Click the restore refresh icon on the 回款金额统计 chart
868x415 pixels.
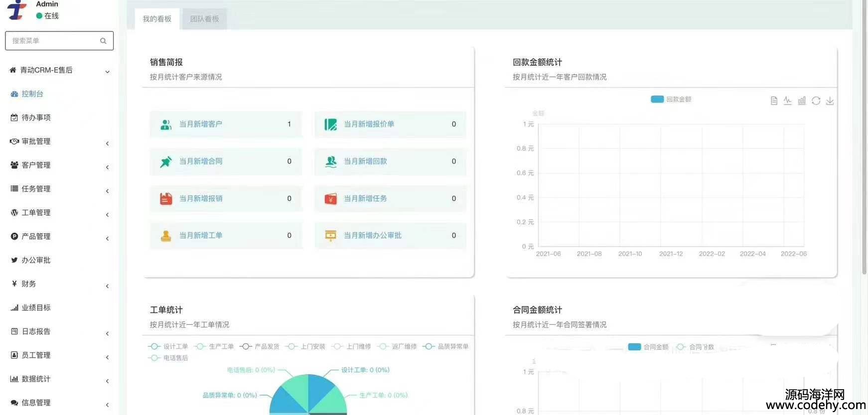pos(816,101)
